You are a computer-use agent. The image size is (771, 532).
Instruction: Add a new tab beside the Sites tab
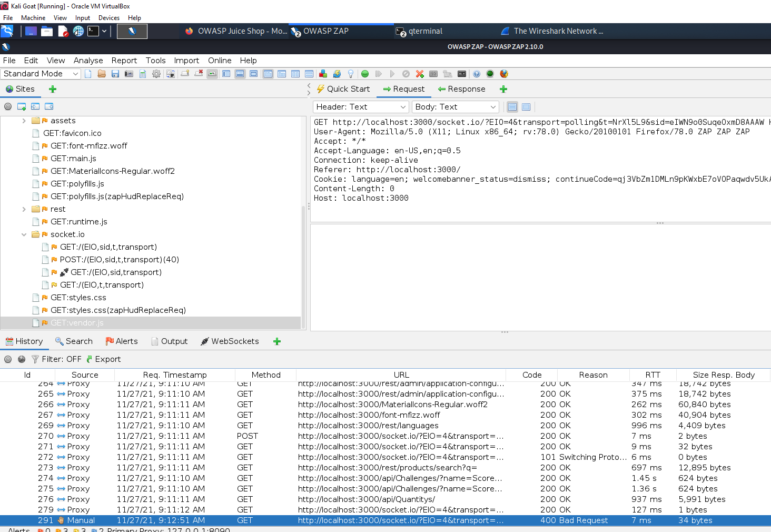click(53, 89)
